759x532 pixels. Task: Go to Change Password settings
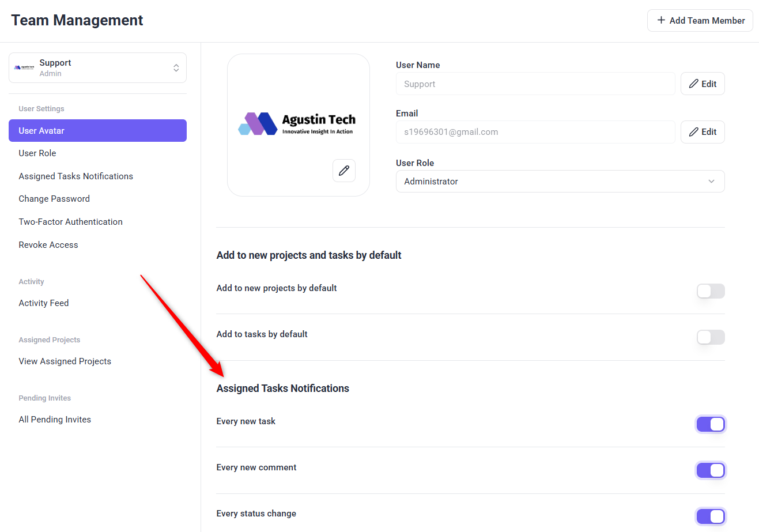[54, 199]
